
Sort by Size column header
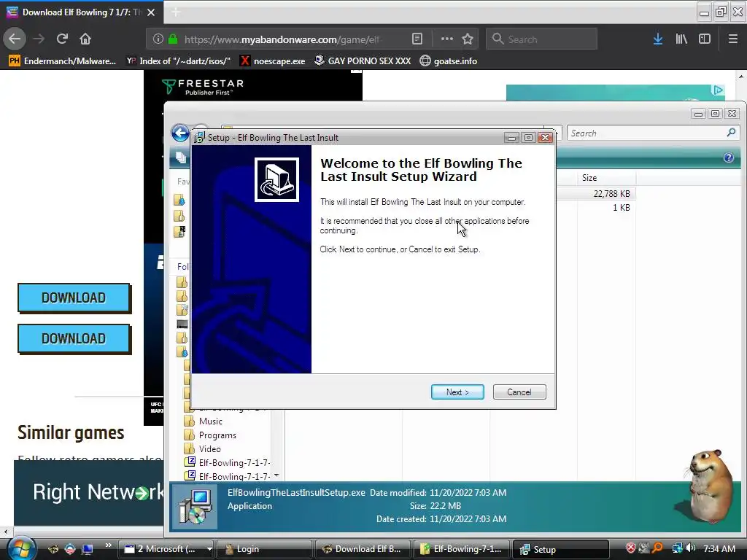tap(606, 178)
